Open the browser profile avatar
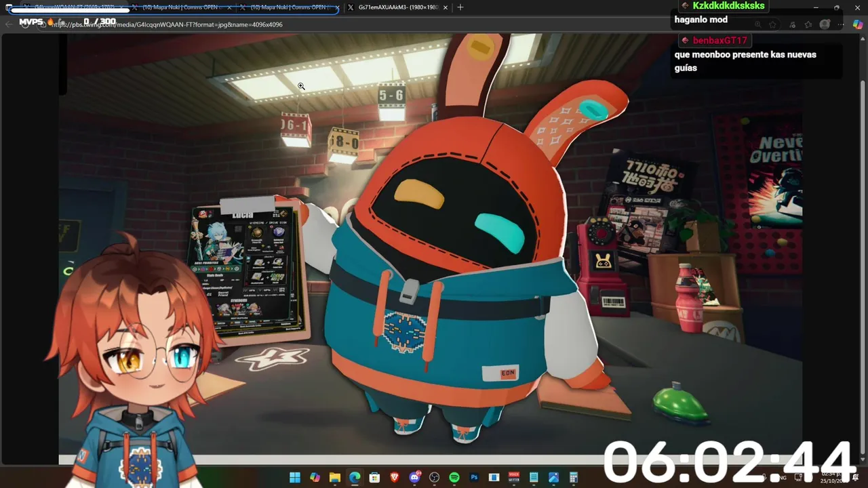Image resolution: width=868 pixels, height=488 pixels. (825, 24)
